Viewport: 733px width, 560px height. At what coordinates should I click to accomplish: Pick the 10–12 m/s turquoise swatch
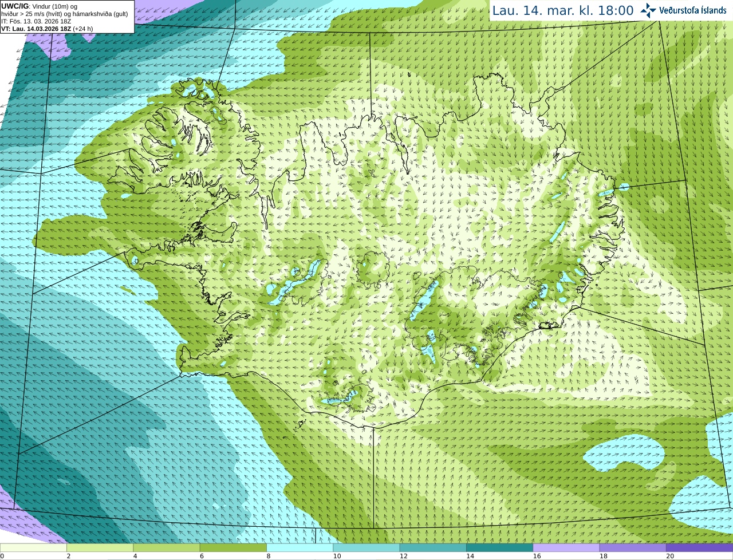(x=366, y=547)
